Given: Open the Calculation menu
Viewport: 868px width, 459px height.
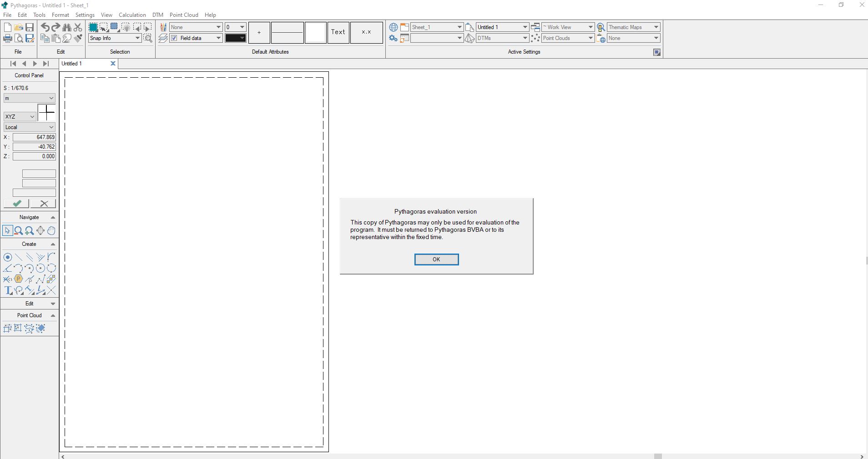Looking at the screenshot, I should pos(132,15).
